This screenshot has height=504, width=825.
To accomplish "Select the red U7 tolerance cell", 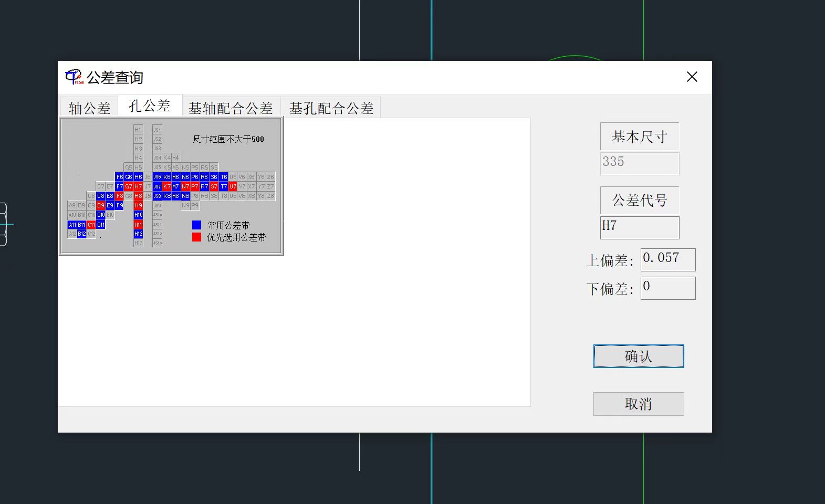I will [x=233, y=186].
